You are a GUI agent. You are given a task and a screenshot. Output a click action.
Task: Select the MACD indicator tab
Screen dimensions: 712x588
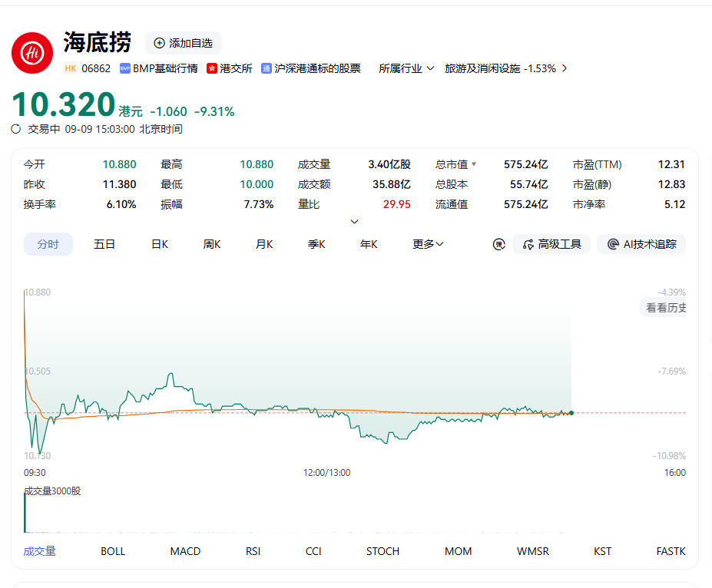coord(185,551)
